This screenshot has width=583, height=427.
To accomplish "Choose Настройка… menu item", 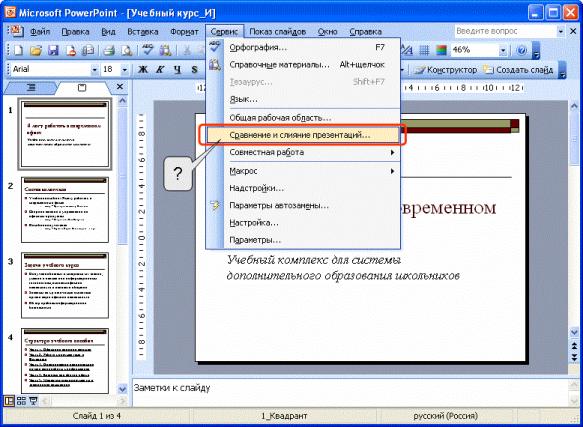I will [x=303, y=223].
